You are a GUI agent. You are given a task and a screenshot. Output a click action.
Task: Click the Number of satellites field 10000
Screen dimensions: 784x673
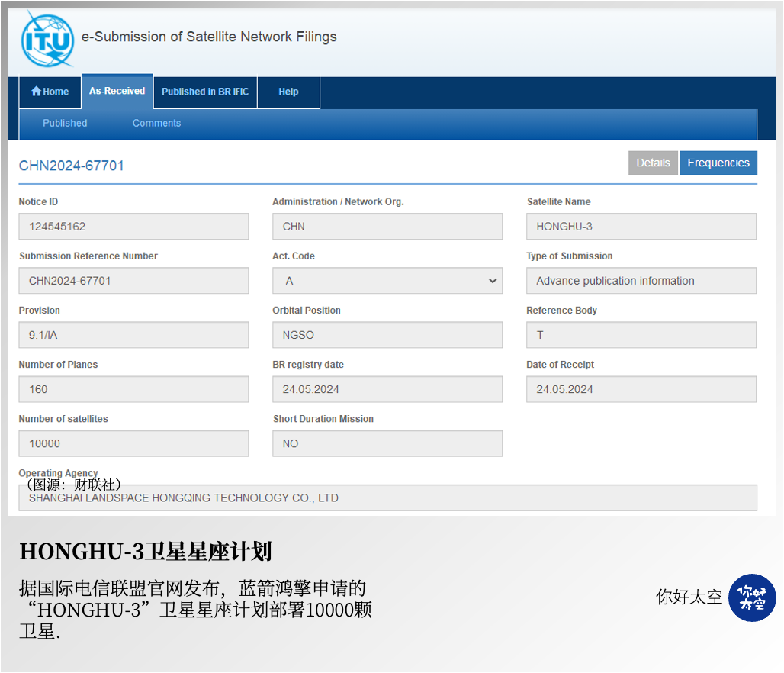[133, 444]
